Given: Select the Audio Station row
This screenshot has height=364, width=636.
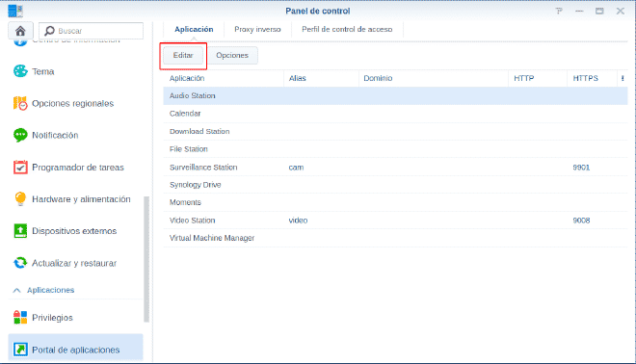Looking at the screenshot, I should pyautogui.click(x=395, y=95).
